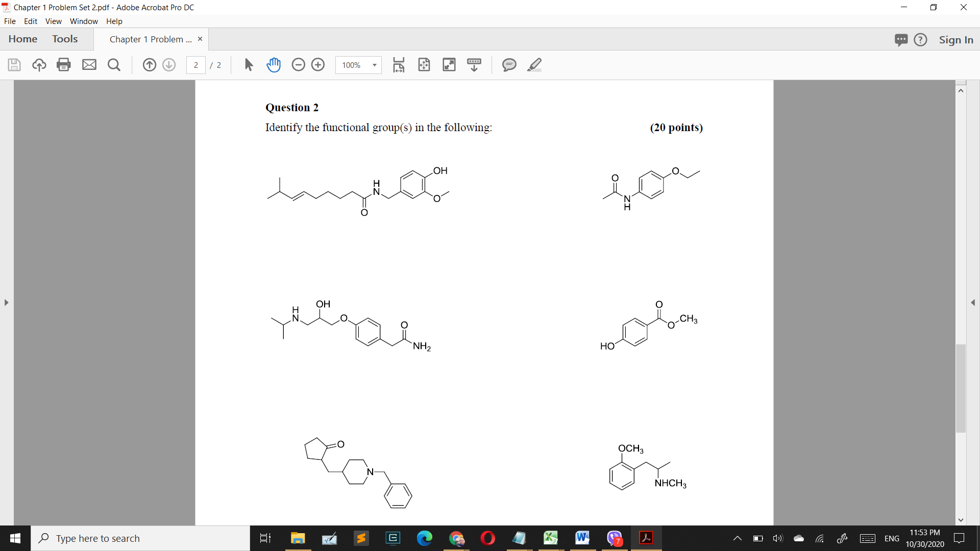The image size is (980, 551).
Task: Activate the Highlight text tool
Action: [534, 65]
